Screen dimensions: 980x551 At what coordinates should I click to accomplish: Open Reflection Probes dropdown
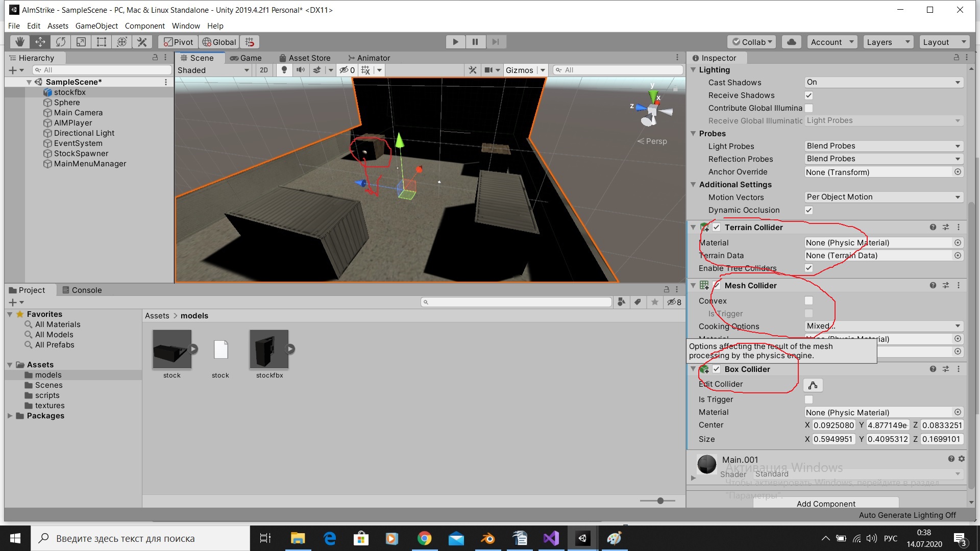pyautogui.click(x=884, y=159)
